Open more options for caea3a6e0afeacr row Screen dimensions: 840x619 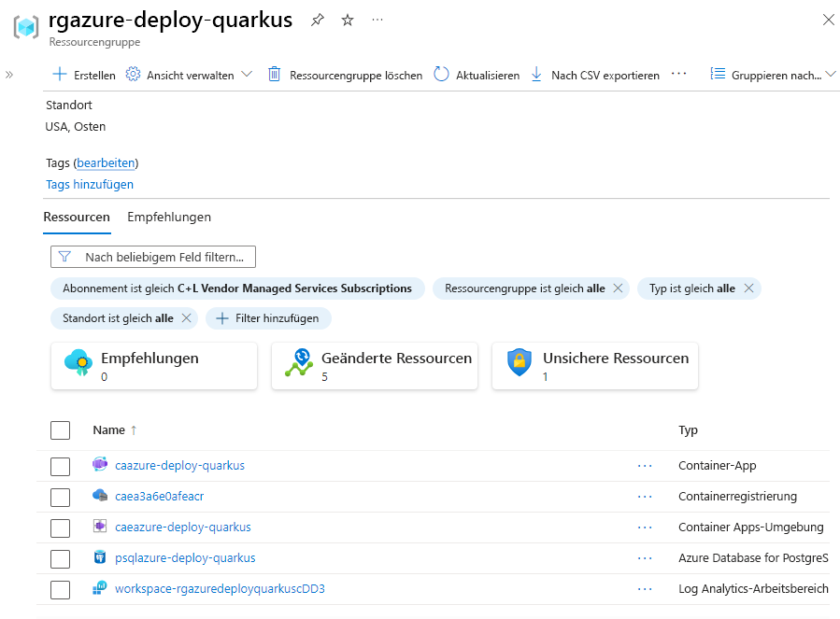tap(645, 497)
